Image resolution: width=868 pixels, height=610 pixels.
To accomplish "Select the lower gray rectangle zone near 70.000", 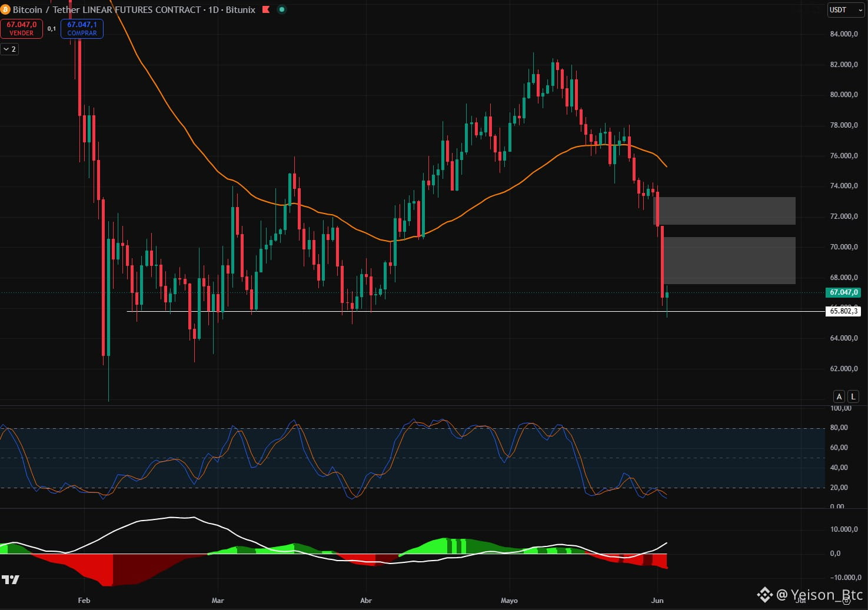I will (x=729, y=261).
